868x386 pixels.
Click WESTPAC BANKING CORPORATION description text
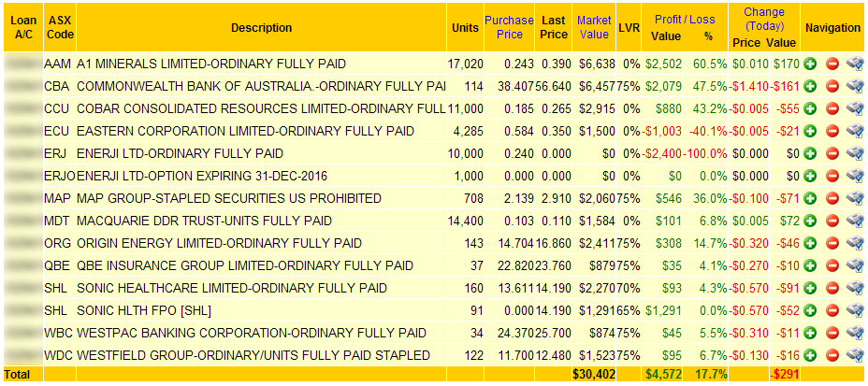252,333
